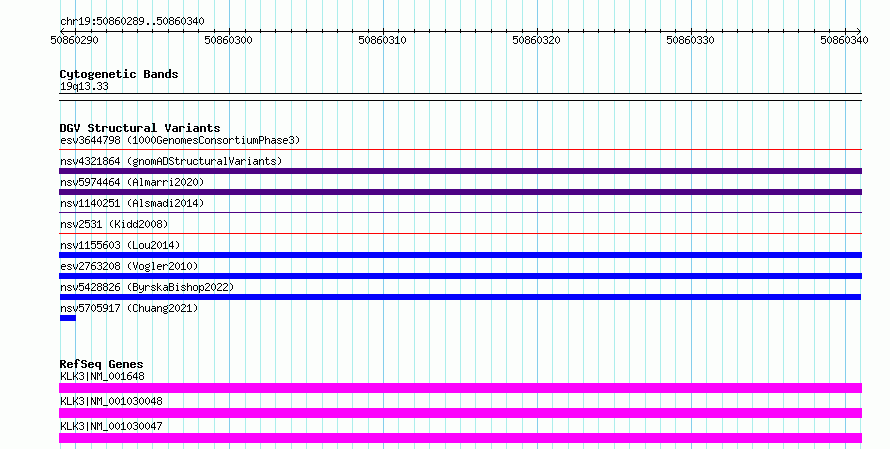Click the nsv1155603 Lou2014 blue bar
890x449 pixels.
460,255
